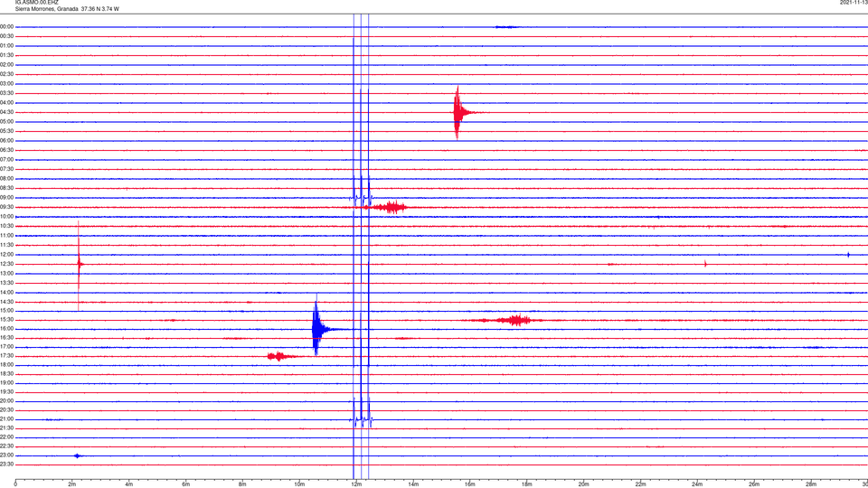The image size is (868, 488).
Task: Click the blue calibration pulses on the 09:00 trace
Action: click(x=362, y=197)
